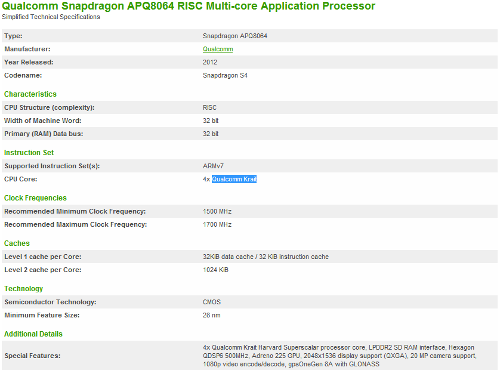Click the RISC value

pos(209,108)
